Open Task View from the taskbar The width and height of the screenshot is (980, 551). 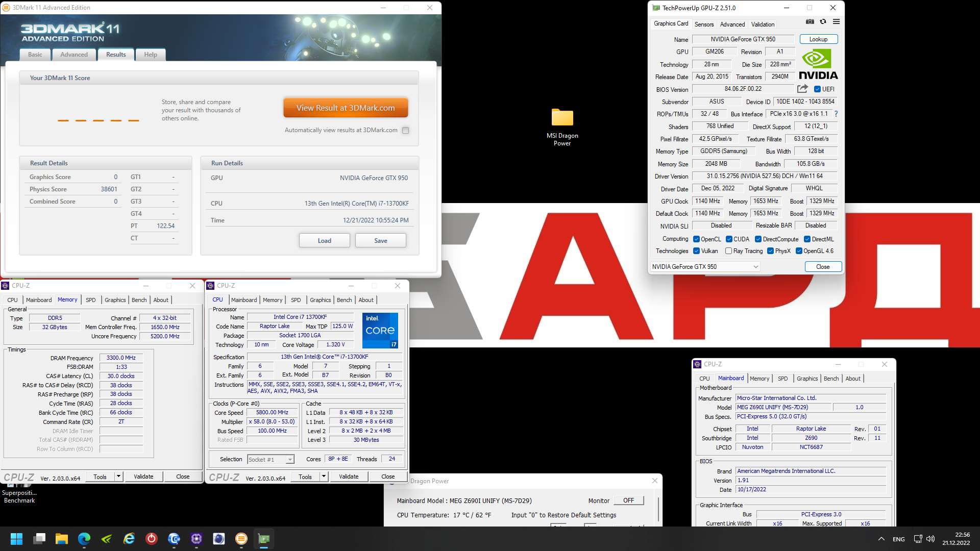tap(39, 539)
